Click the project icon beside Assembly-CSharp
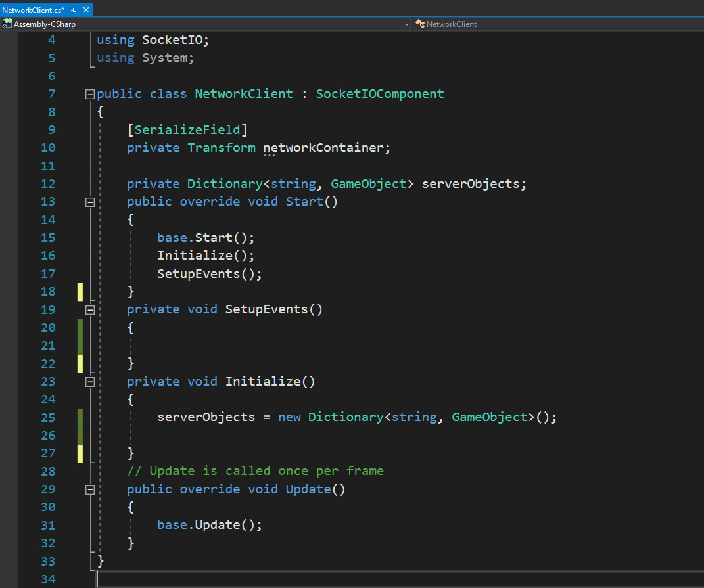This screenshot has height=588, width=704. [x=7, y=24]
